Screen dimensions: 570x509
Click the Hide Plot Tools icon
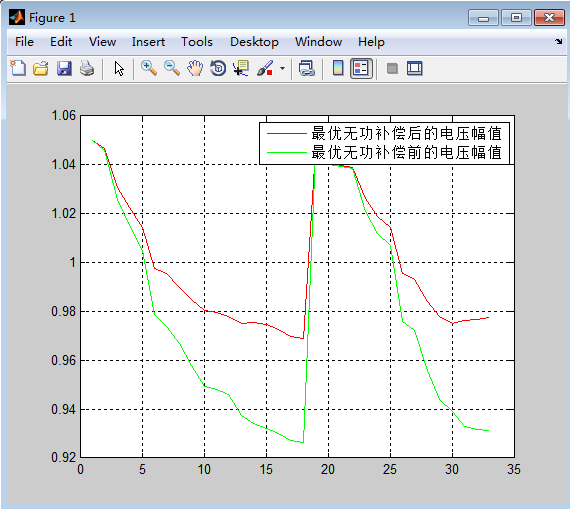point(392,68)
